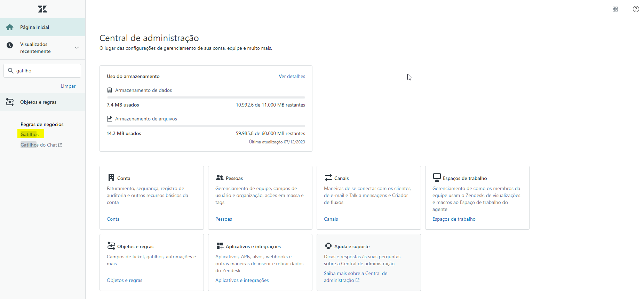Screen dimensions: 644x299
Task: Click the home icon in the sidebar
Action: click(10, 27)
